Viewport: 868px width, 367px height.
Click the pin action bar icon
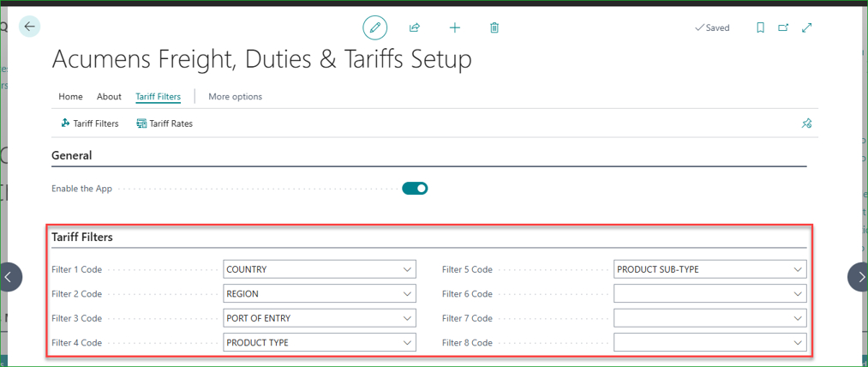pos(806,123)
